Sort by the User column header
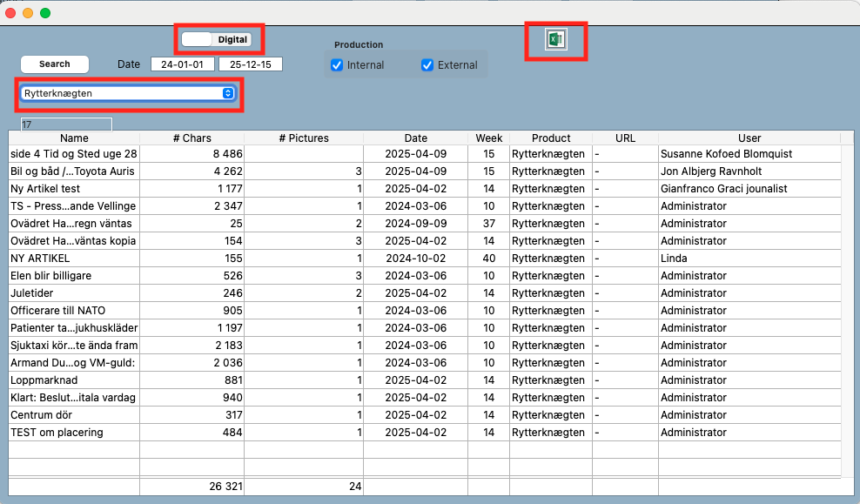860x504 pixels. tap(749, 138)
